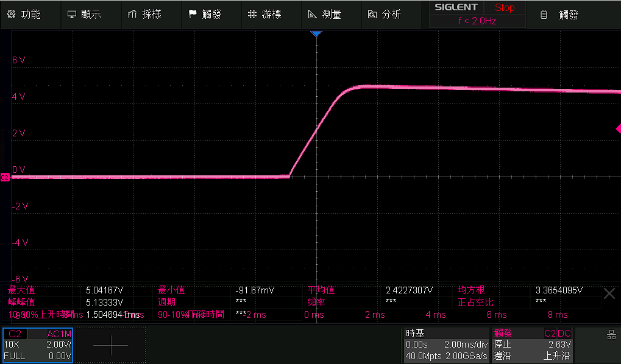
Task: Click the FULL bandwidth label in C2 box
Action: [15, 355]
